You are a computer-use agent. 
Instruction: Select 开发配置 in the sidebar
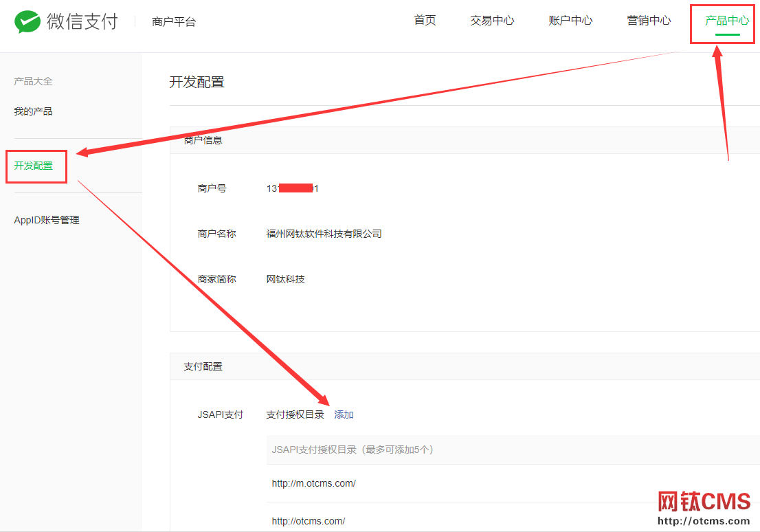click(32, 165)
